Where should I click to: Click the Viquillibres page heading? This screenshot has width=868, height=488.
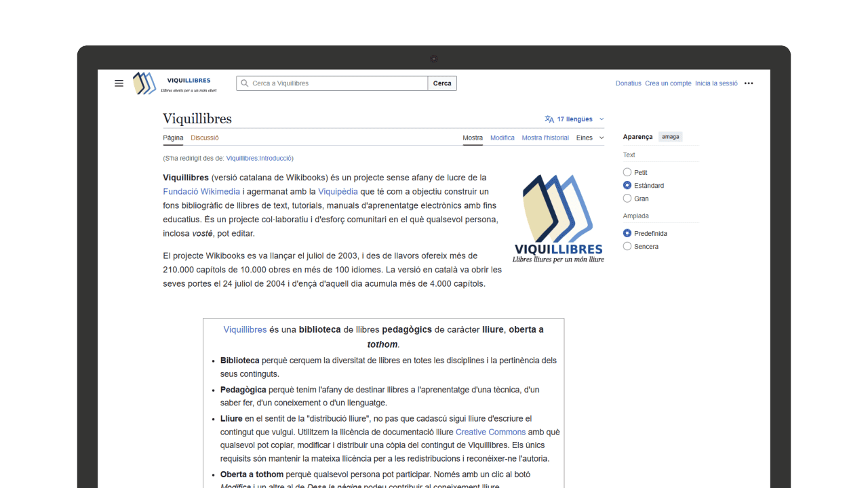click(197, 119)
